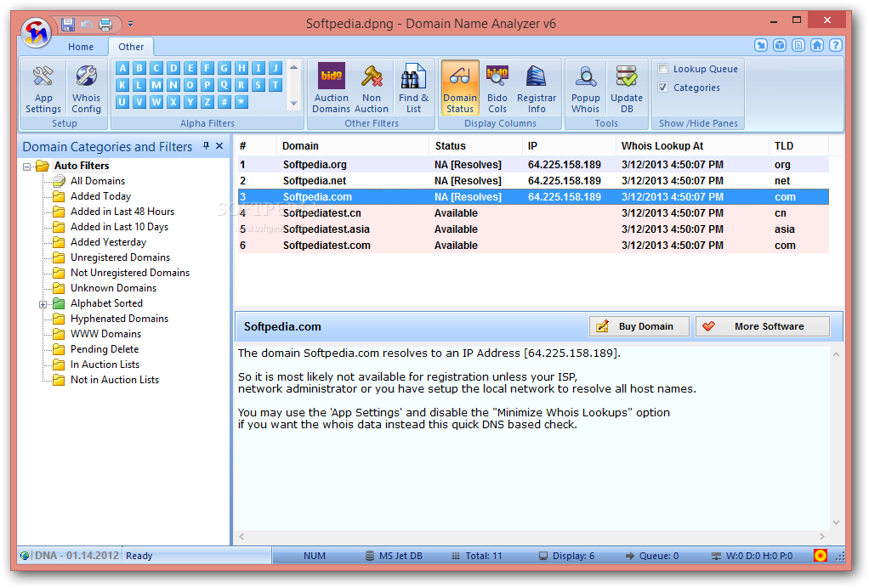Image resolution: width=869 pixels, height=588 pixels.
Task: Click Print icon in quick access toolbar
Action: 105,25
